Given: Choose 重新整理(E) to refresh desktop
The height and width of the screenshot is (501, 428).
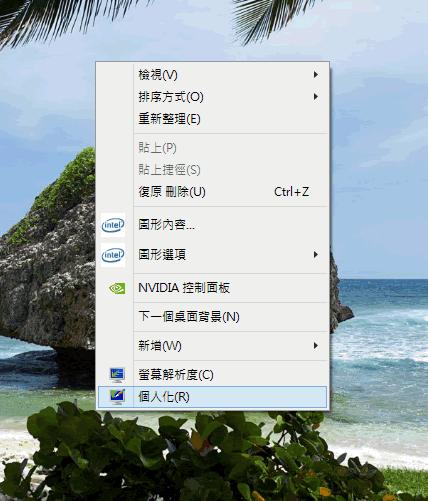Looking at the screenshot, I should point(212,119).
